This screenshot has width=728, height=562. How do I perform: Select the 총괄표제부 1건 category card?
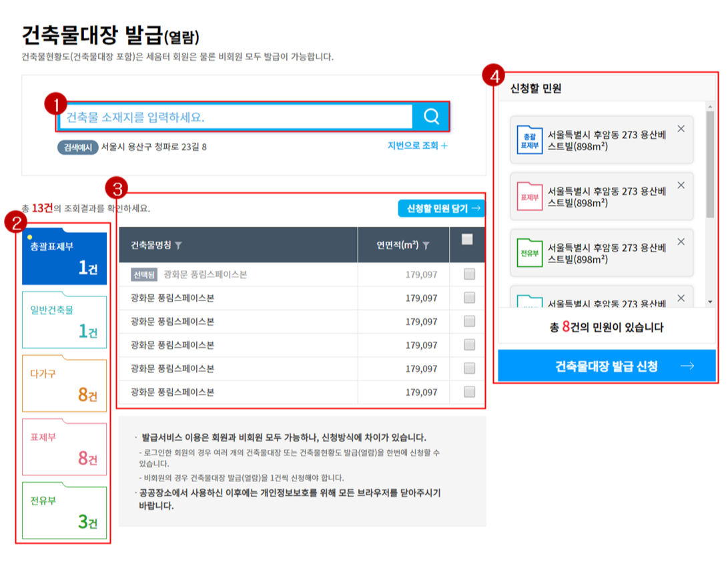(65, 257)
